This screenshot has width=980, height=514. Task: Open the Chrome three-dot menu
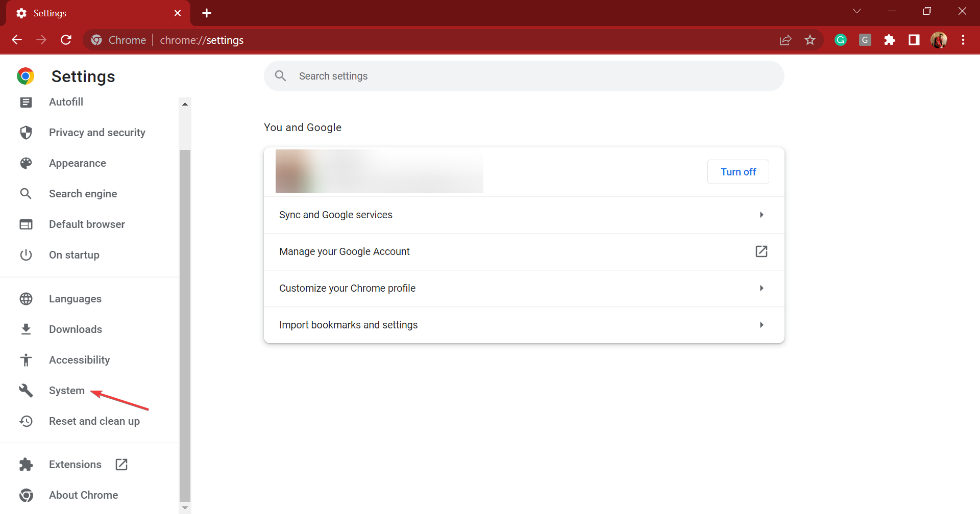click(963, 40)
